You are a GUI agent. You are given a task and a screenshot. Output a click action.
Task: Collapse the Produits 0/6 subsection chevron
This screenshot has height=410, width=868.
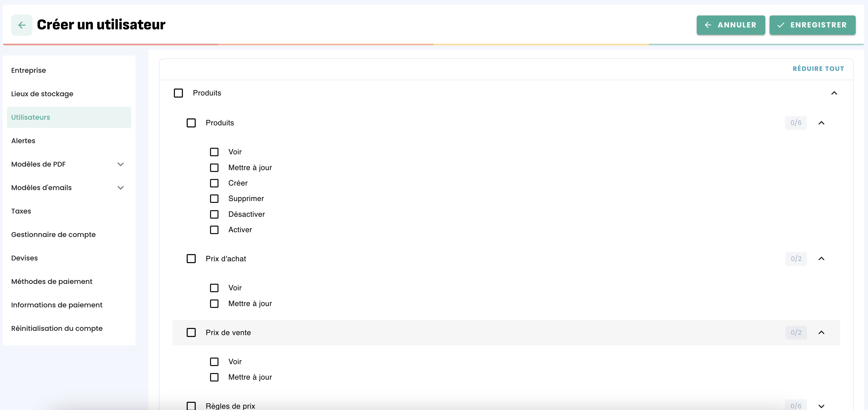click(x=821, y=123)
